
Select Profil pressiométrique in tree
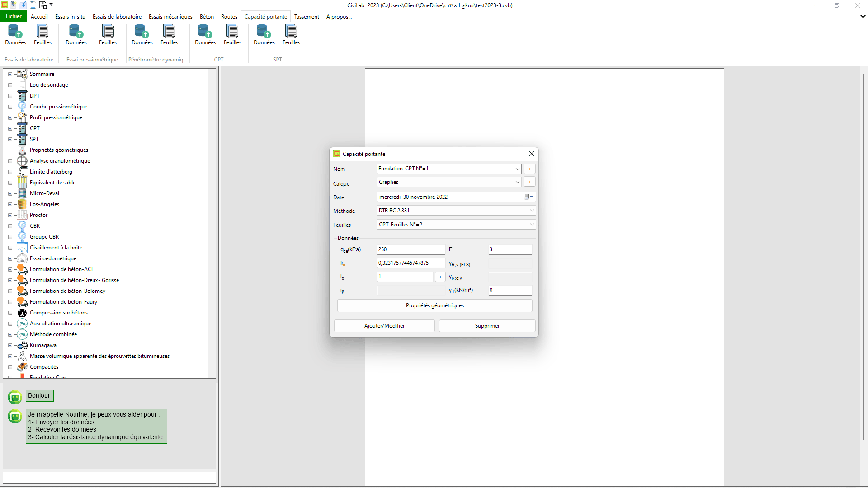click(56, 117)
